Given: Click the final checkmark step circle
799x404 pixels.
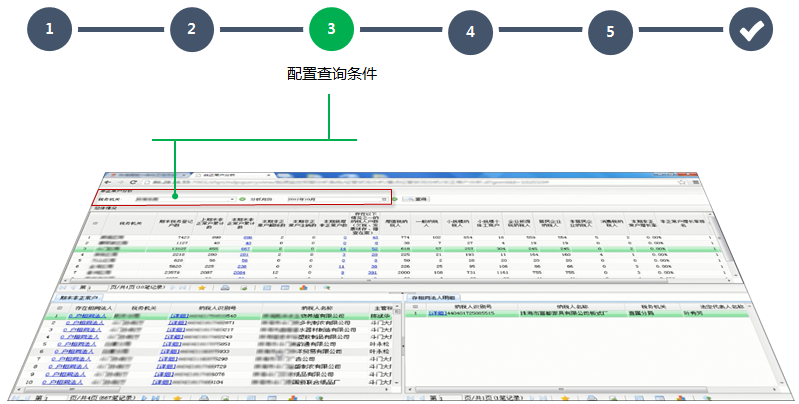Looking at the screenshot, I should coord(749,30).
